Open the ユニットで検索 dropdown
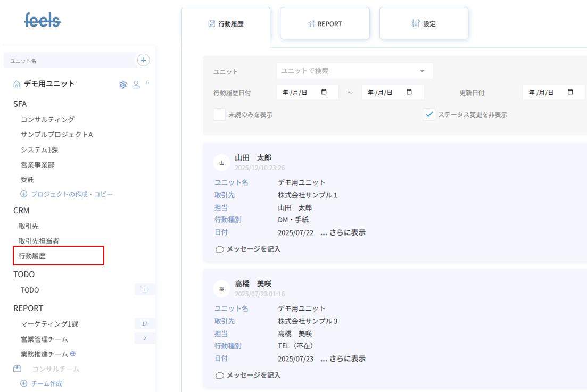587x392 pixels. pyautogui.click(x=422, y=71)
